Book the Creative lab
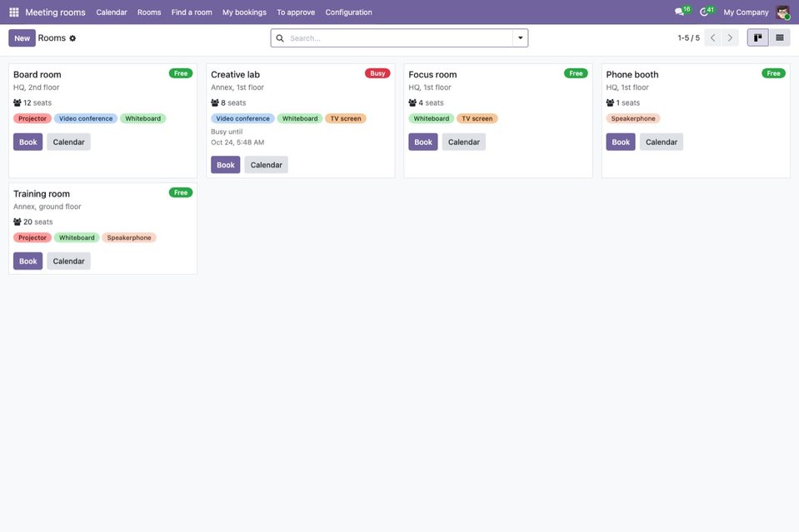This screenshot has height=532, width=799. 226,165
